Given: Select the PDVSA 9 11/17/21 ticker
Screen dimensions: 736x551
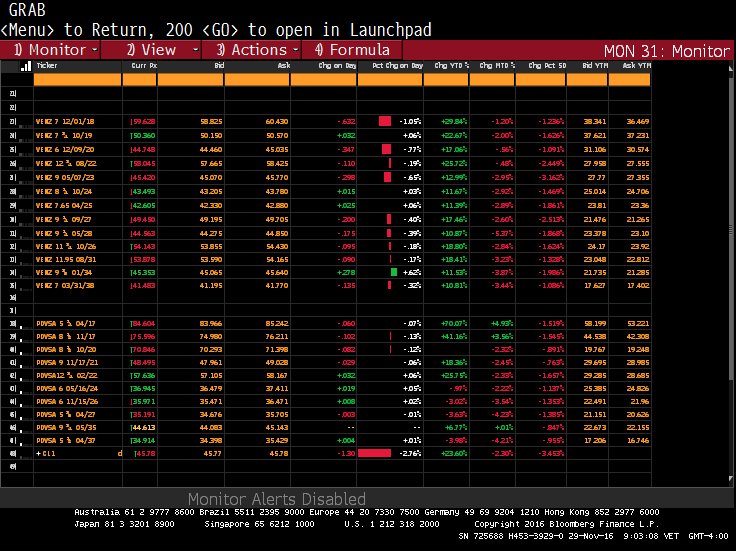Looking at the screenshot, I should pos(67,363).
